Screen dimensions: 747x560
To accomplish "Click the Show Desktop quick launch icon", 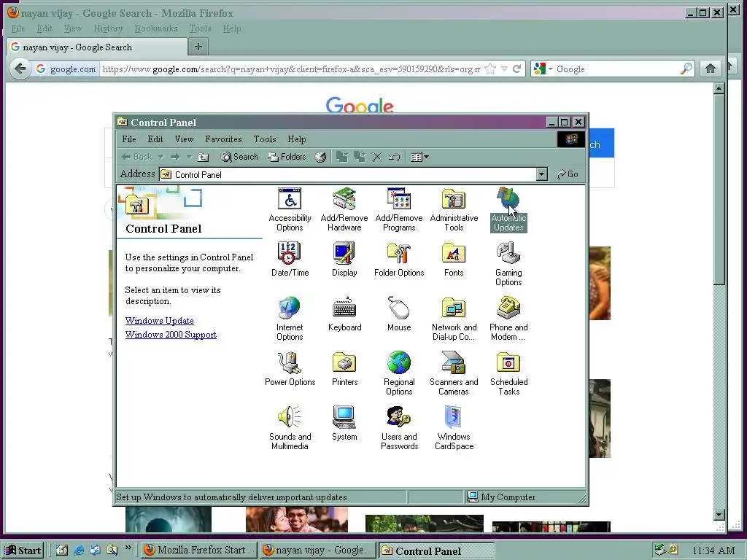I will pos(61,551).
